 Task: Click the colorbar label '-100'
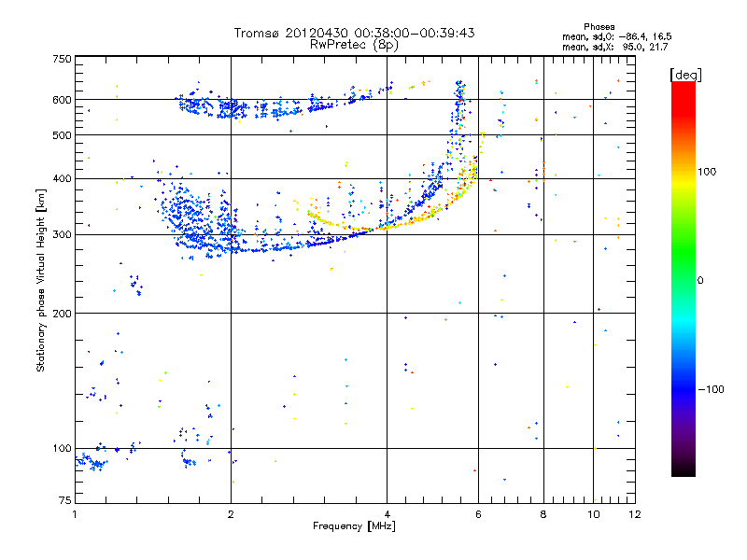(x=712, y=389)
